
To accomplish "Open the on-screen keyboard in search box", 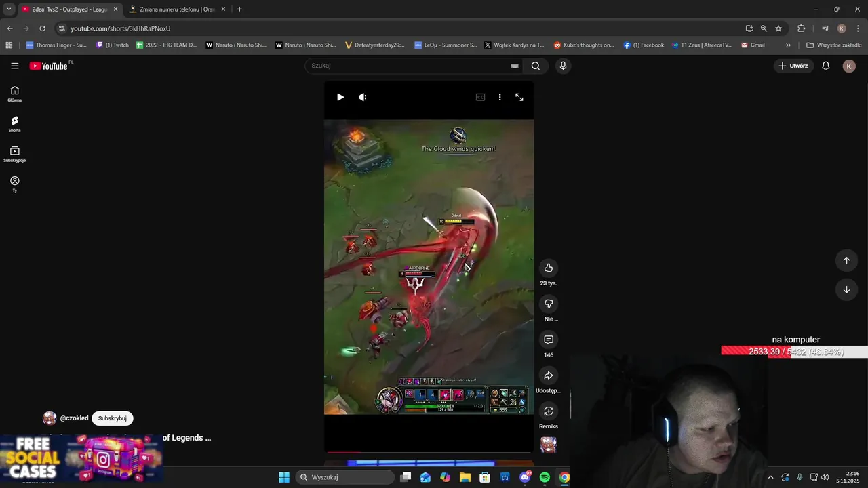I will pyautogui.click(x=515, y=66).
